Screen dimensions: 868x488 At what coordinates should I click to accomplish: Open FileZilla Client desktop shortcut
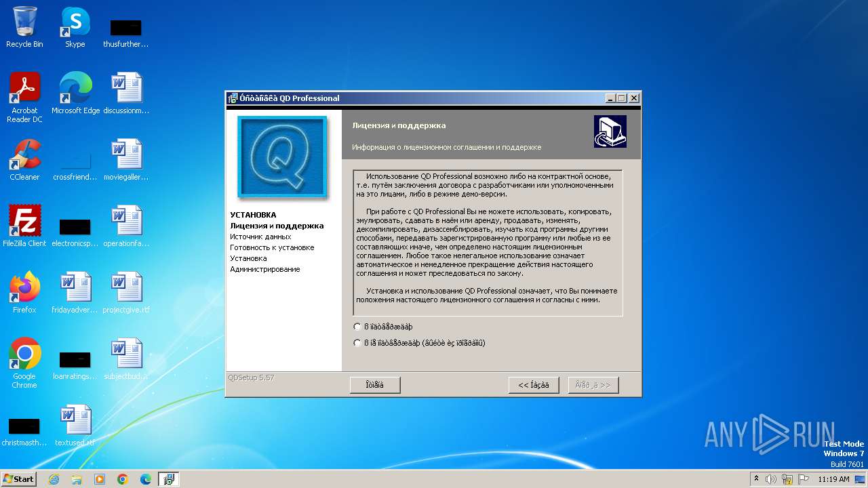coord(24,226)
